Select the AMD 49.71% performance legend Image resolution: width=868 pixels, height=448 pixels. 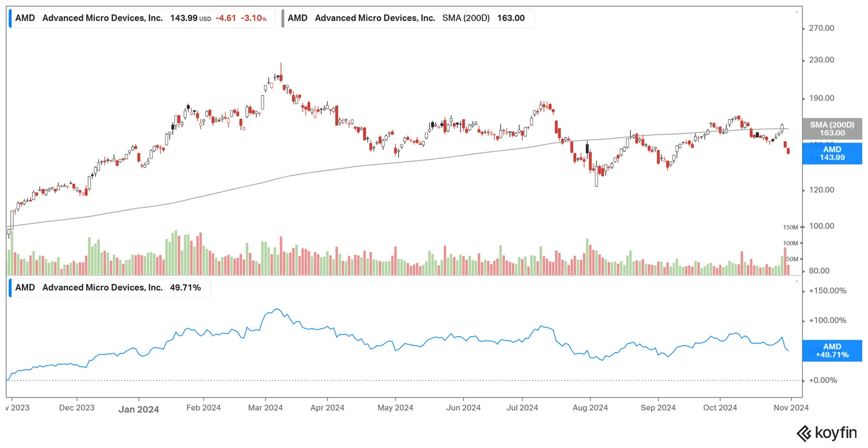coord(110,287)
